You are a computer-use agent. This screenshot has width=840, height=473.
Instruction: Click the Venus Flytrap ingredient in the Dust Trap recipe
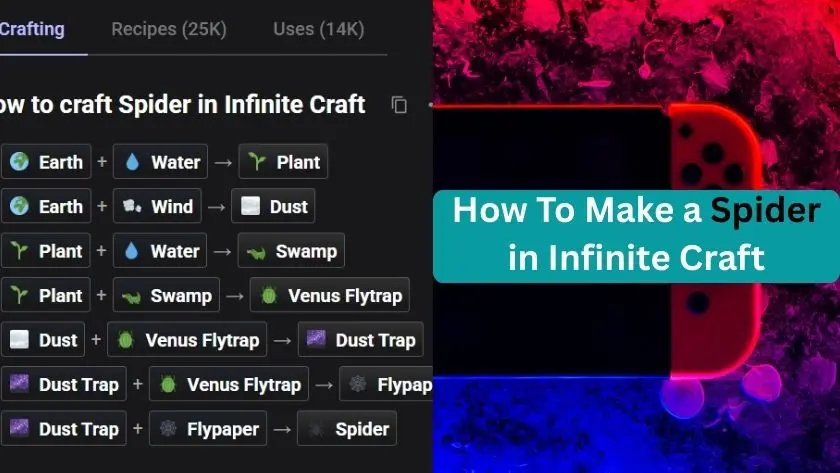pyautogui.click(x=187, y=339)
